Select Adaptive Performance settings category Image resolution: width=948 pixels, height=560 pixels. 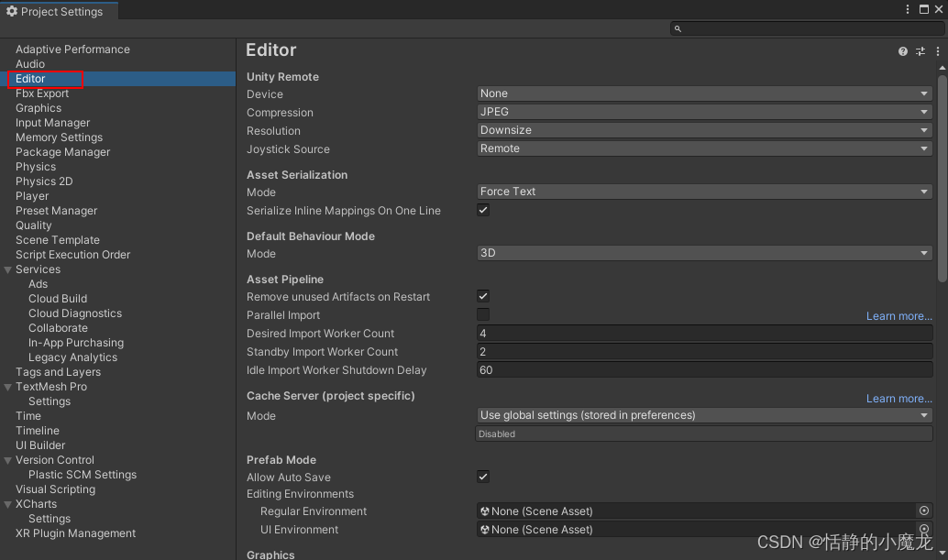tap(72, 49)
